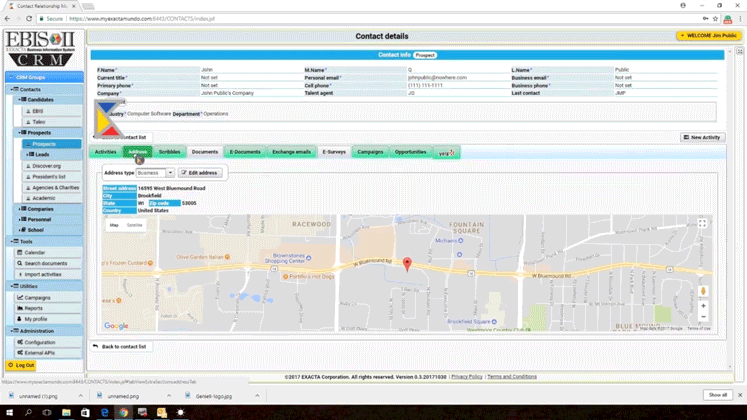The image size is (747, 420).
Task: Open the WELCOME Jim Public menu
Action: click(x=709, y=36)
